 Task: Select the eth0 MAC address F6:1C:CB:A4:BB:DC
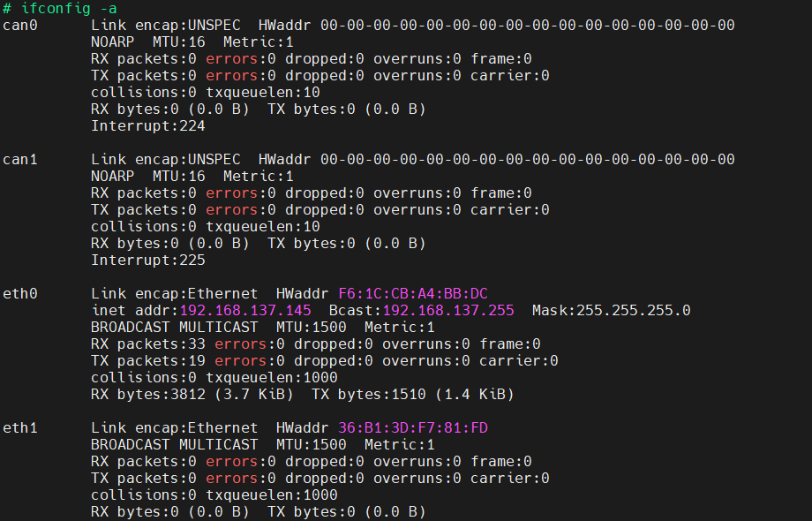pos(413,293)
